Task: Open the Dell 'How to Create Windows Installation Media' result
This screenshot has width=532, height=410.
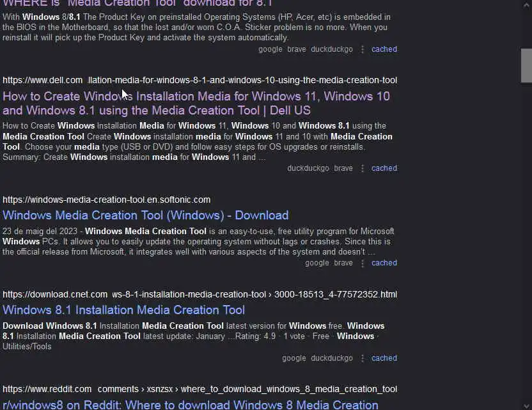Action: coord(196,103)
